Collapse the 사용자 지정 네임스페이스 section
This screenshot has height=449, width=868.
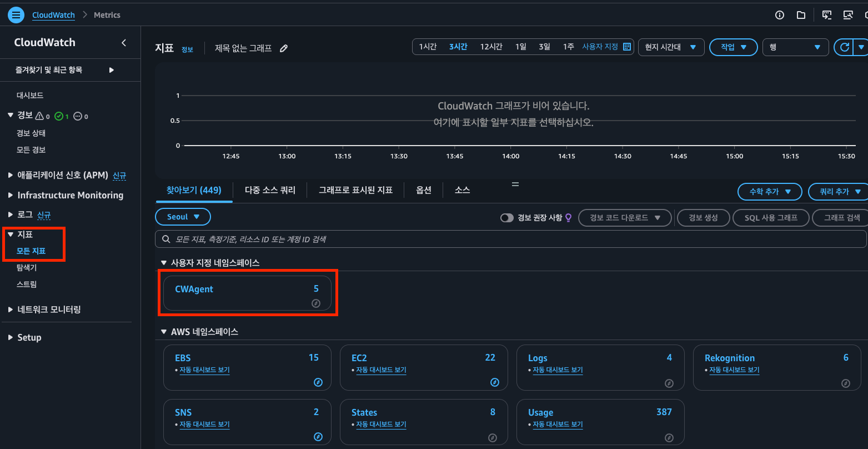click(163, 263)
